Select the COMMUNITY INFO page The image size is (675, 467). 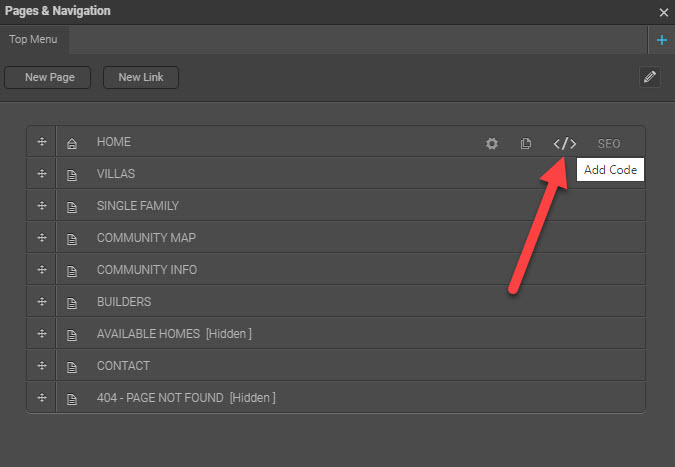tap(147, 270)
